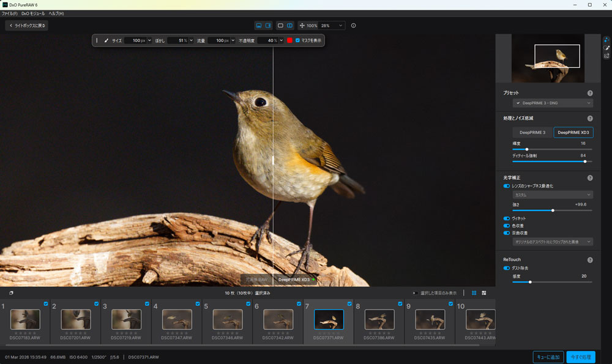Uncheck the マスクを表示 checkbox
The width and height of the screenshot is (612, 364).
pyautogui.click(x=297, y=40)
